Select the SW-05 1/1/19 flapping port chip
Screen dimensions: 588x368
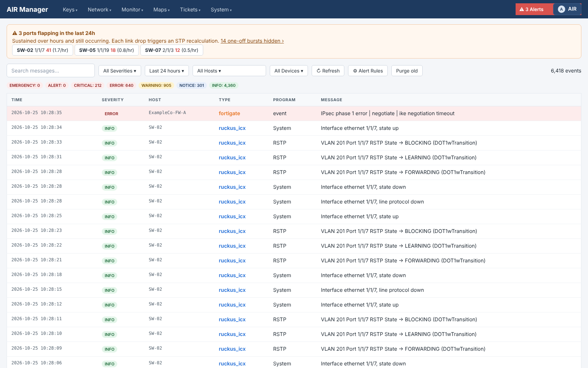[107, 50]
